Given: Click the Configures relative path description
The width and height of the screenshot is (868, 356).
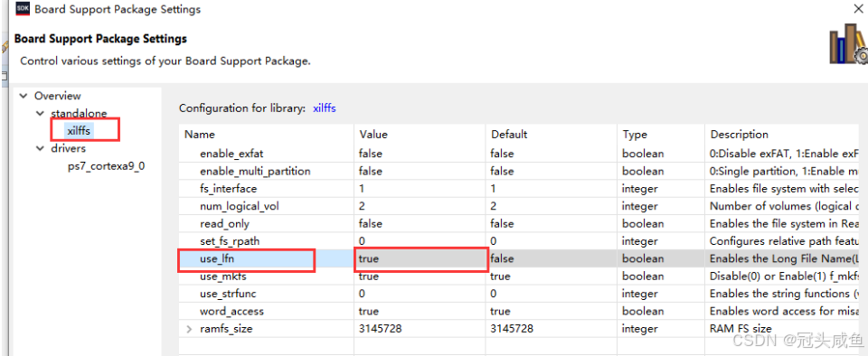Looking at the screenshot, I should tap(785, 241).
